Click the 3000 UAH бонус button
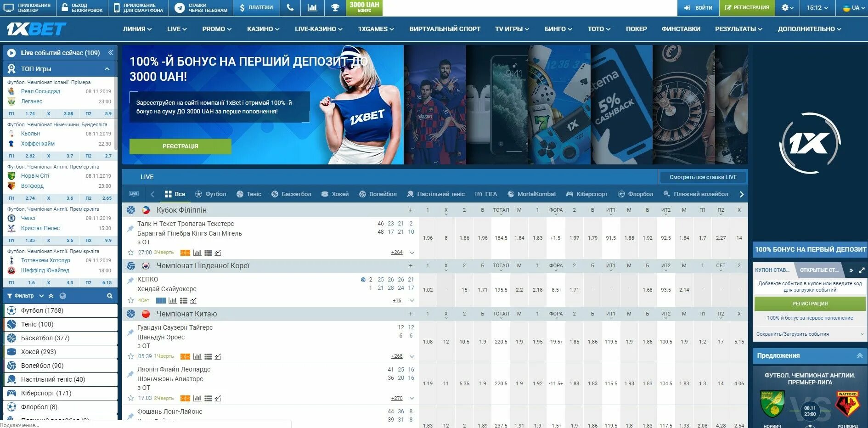The image size is (868, 428). tap(365, 7)
